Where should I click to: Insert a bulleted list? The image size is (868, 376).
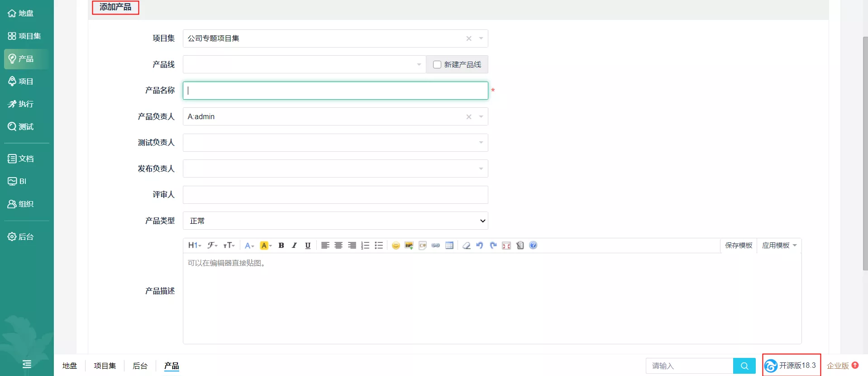[x=379, y=245]
